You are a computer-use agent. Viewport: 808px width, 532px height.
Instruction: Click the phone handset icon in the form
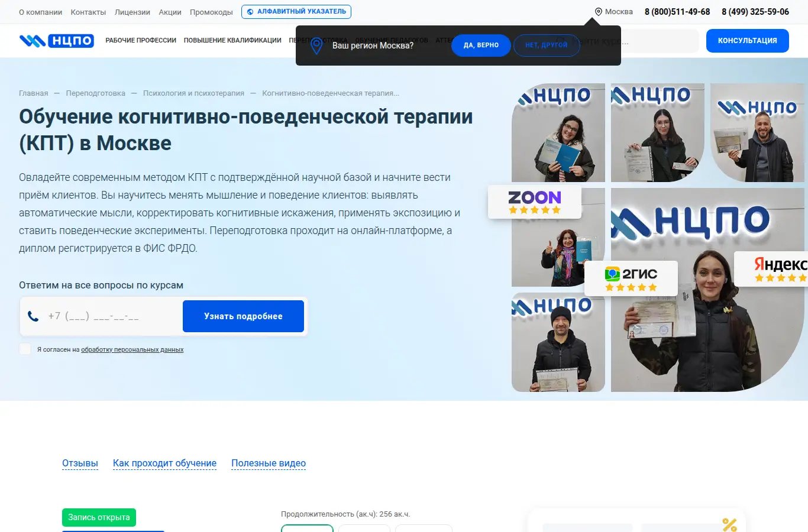(x=33, y=316)
